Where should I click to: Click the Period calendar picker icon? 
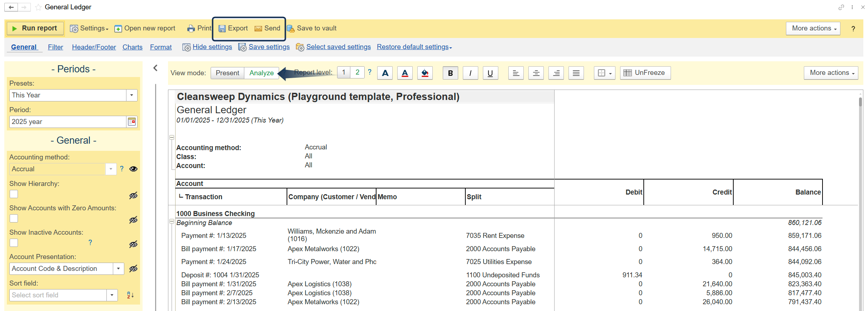132,122
